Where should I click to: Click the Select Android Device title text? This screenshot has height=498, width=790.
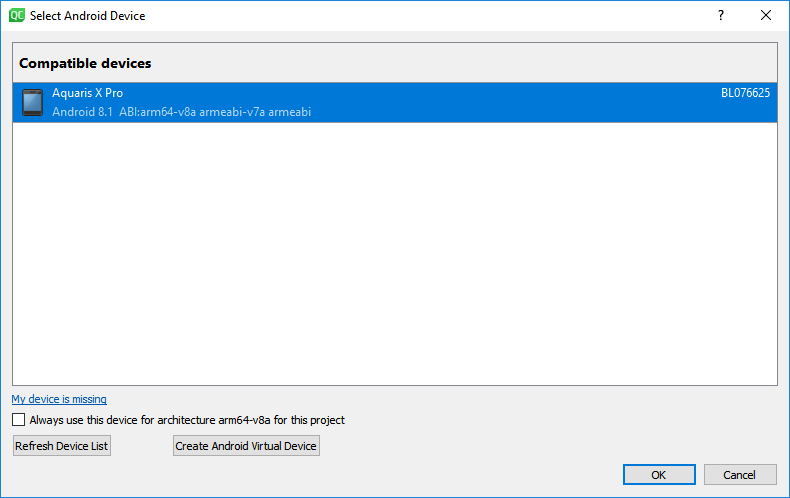coord(88,16)
